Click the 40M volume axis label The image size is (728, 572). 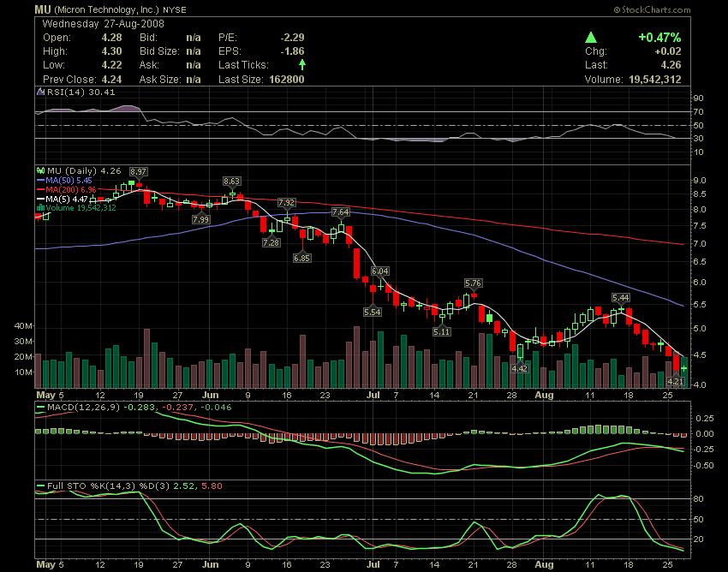[x=23, y=326]
